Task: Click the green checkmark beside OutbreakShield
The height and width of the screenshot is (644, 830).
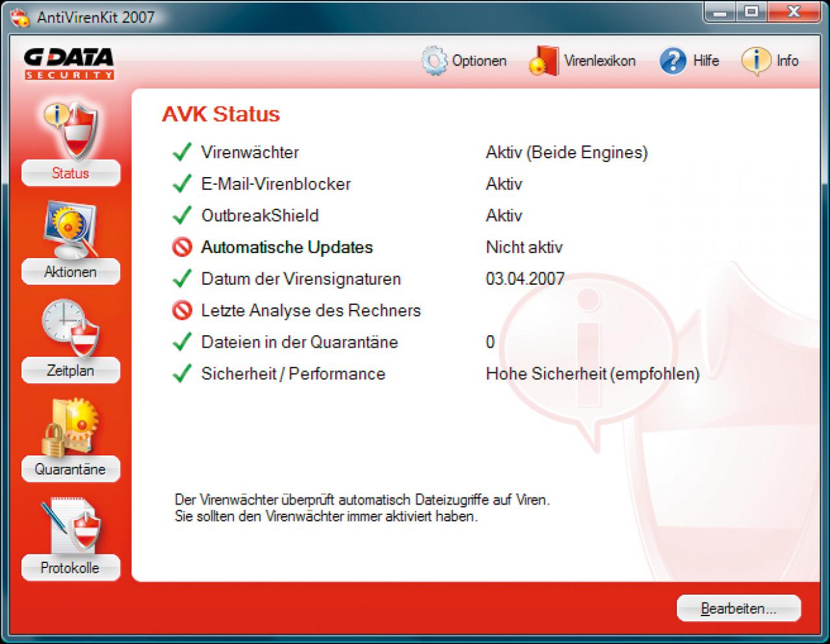Action: (182, 215)
